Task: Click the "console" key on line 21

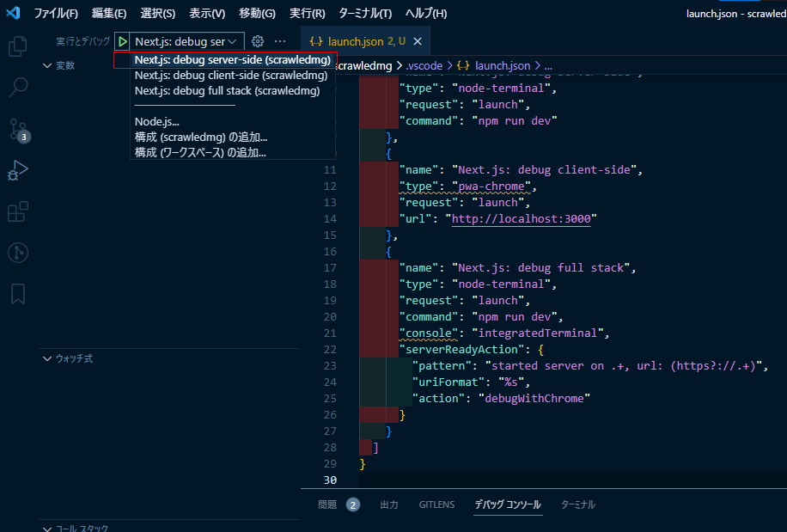Action: 428,333
